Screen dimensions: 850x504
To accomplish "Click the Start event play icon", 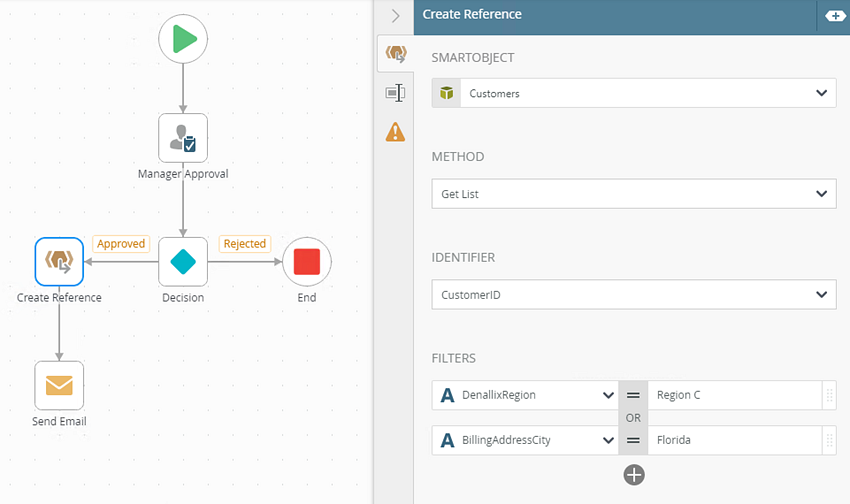I will click(183, 40).
